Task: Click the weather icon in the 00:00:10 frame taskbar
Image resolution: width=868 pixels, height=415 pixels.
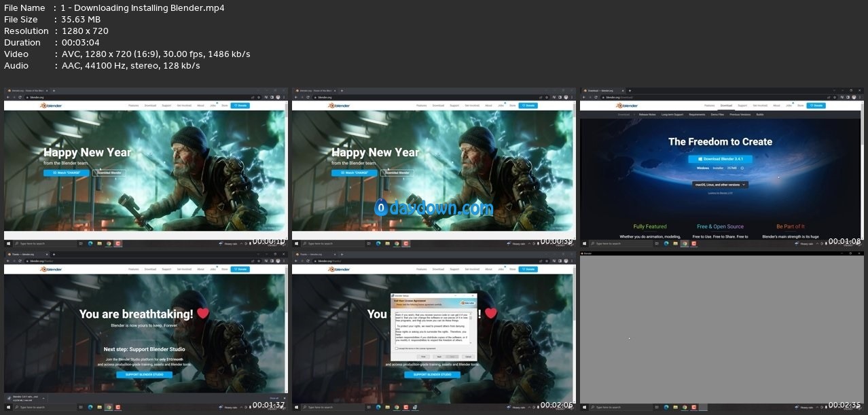Action: tap(221, 243)
